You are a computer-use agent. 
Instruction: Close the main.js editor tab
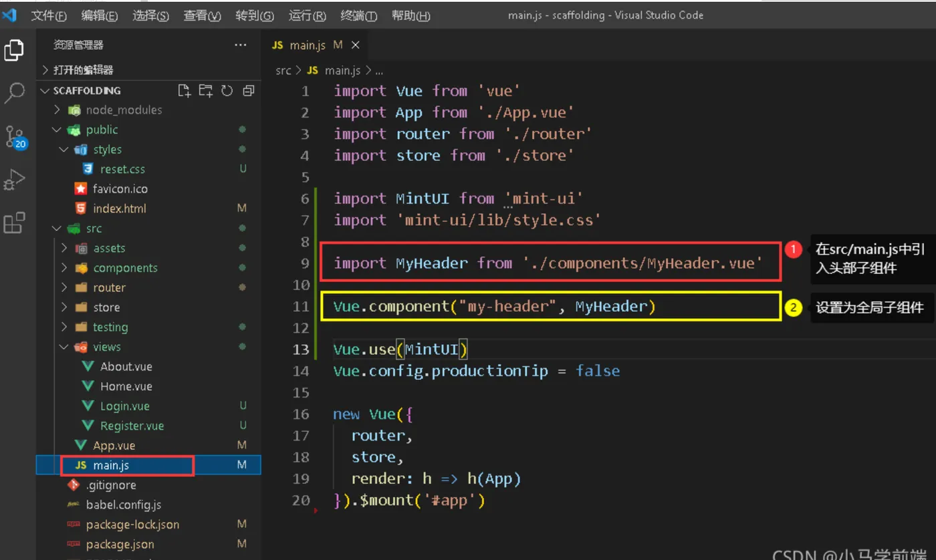[356, 45]
